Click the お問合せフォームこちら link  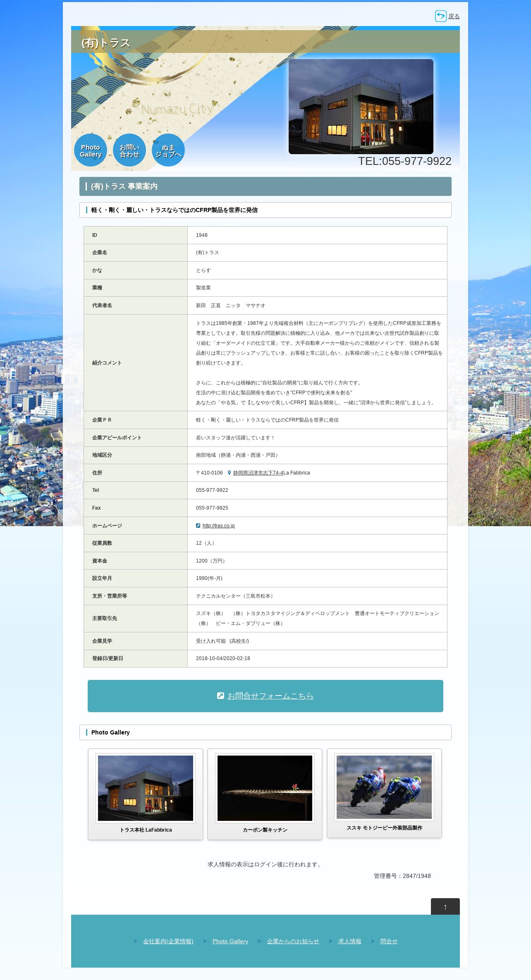tap(270, 696)
